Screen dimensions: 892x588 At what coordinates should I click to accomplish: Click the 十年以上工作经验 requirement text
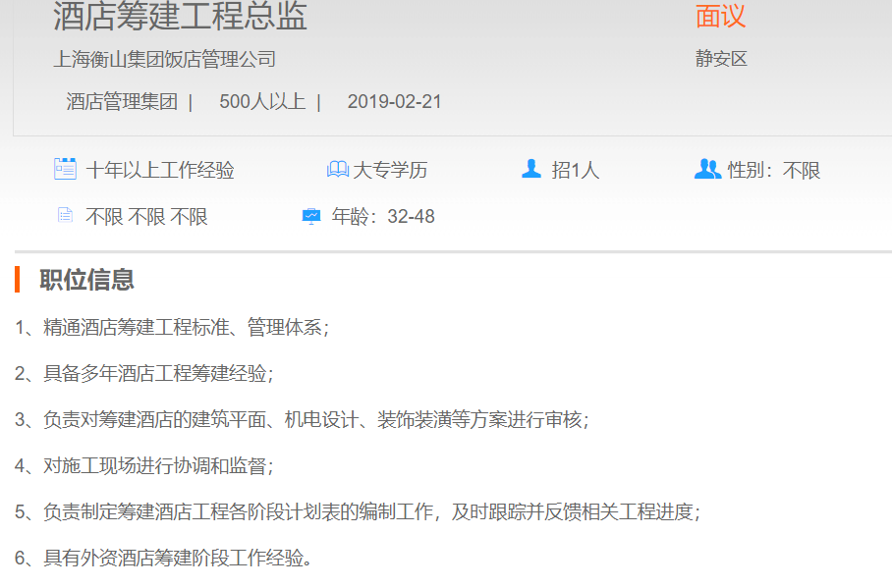pos(160,170)
